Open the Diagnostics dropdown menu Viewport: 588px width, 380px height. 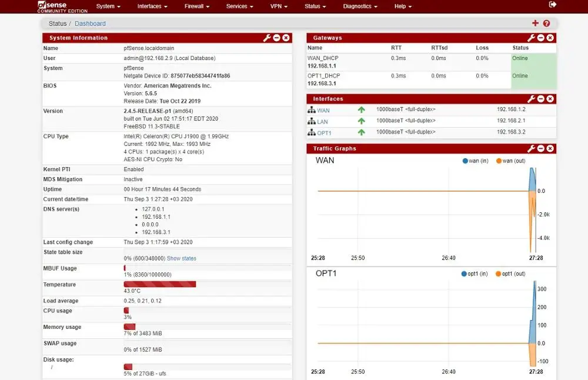(x=360, y=6)
